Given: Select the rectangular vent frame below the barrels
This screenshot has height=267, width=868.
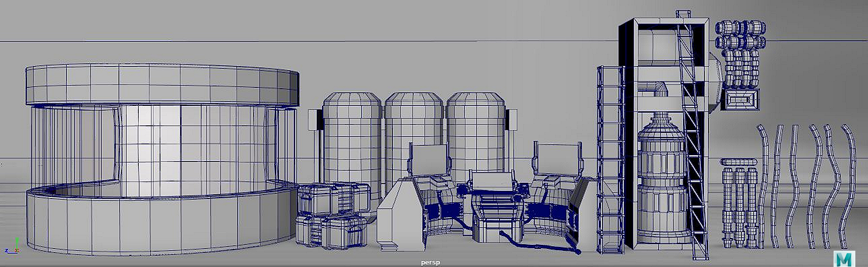Looking at the screenshot, I should point(740,99).
